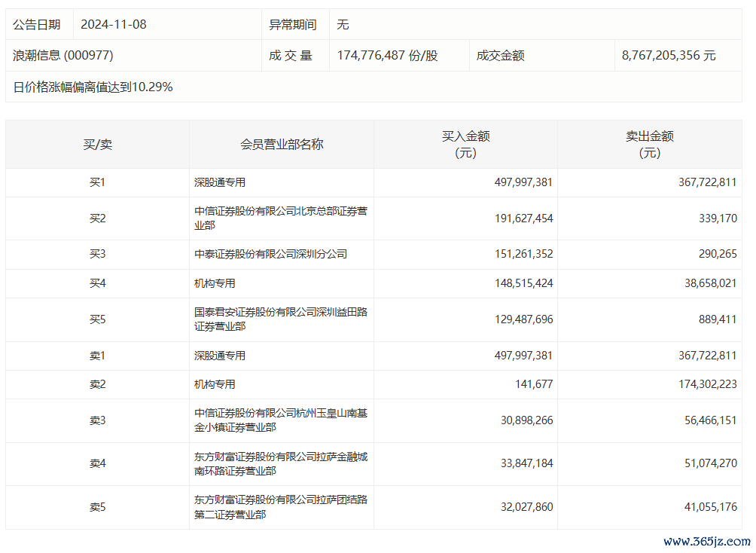This screenshot has width=756, height=553.
Task: Select the 买4 row label
Action: coord(97,283)
